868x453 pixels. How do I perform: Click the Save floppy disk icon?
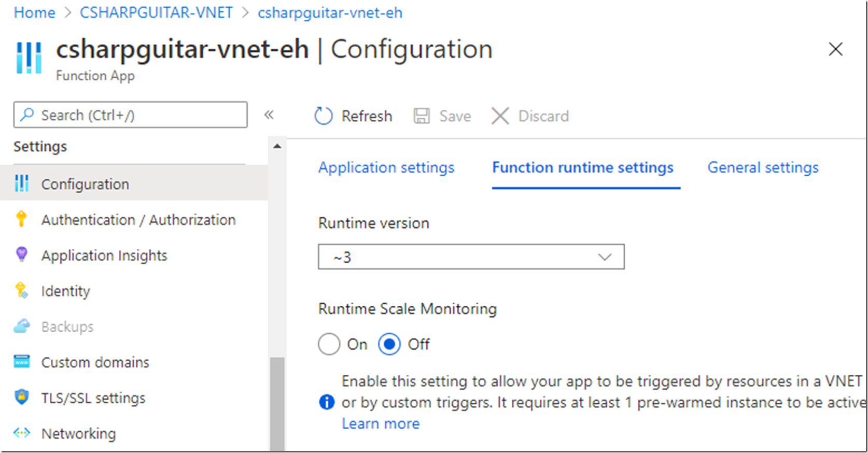click(422, 116)
